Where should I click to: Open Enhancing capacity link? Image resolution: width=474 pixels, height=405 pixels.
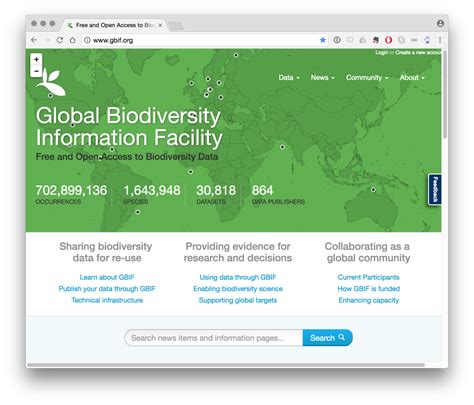[368, 300]
